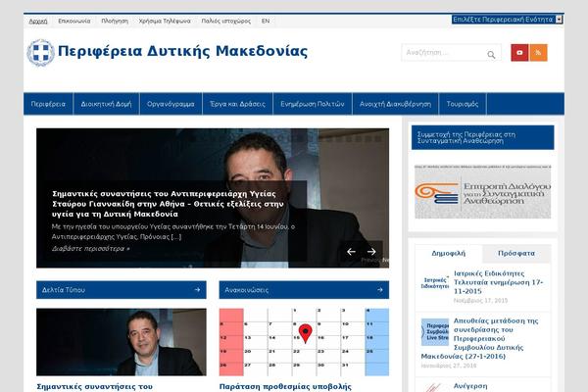The height and width of the screenshot is (392, 588).
Task: Open Αρχική top link
Action: coord(38,21)
